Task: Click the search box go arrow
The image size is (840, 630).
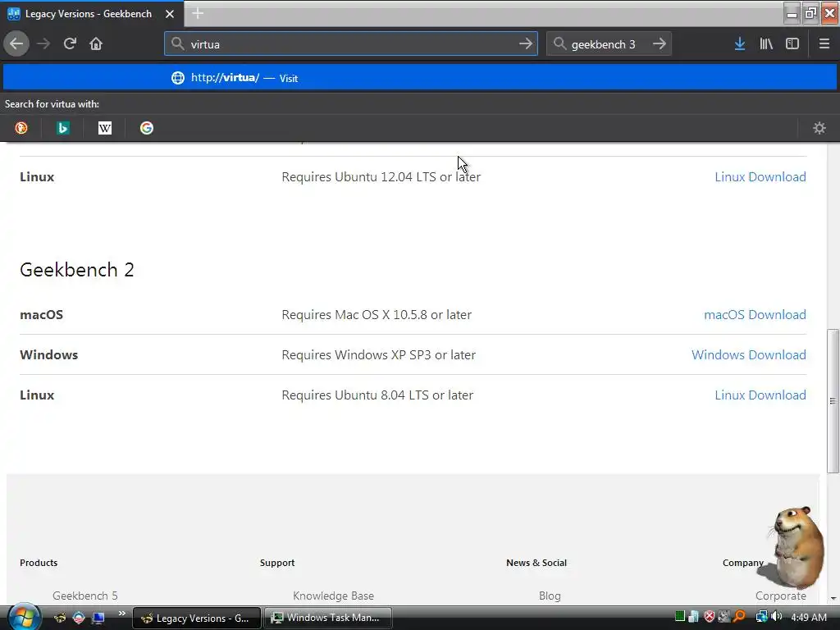Action: [660, 44]
